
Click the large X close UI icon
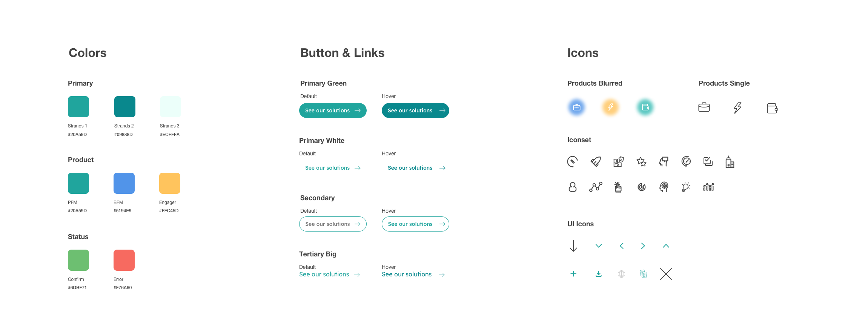666,274
